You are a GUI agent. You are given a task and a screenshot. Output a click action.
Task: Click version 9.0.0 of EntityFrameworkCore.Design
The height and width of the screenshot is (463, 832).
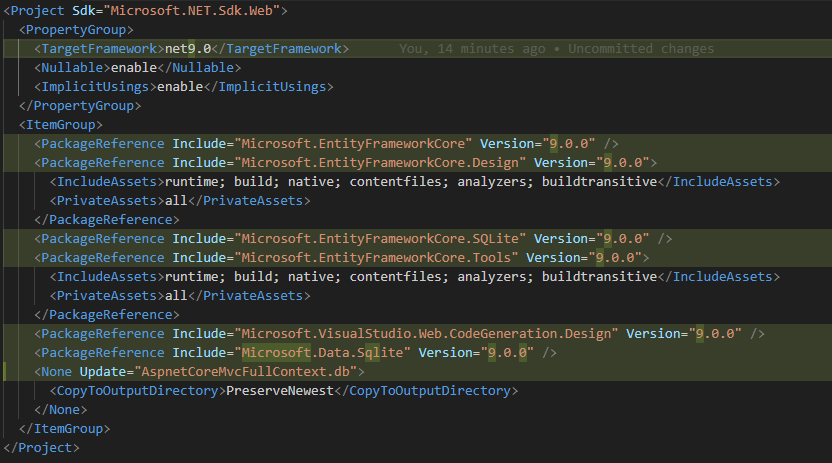[622, 163]
